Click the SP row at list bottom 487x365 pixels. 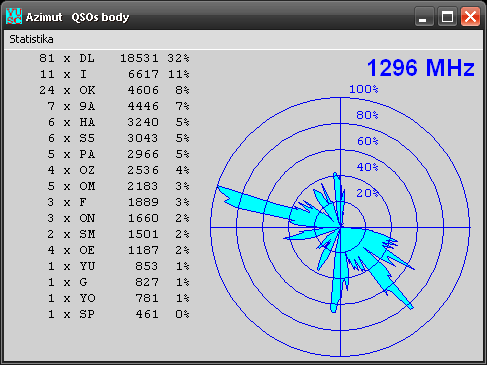[x=114, y=314]
